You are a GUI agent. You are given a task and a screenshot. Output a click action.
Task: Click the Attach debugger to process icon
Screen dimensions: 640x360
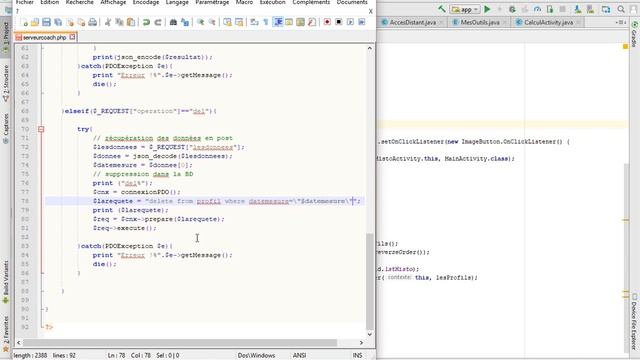tap(550, 9)
